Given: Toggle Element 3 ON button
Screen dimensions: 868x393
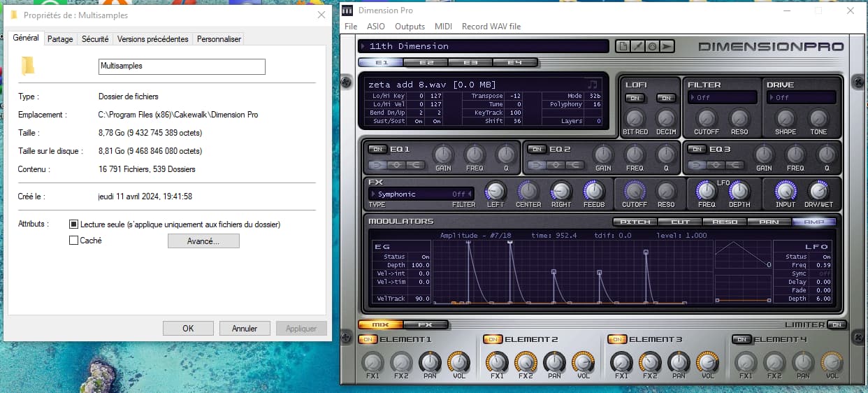Looking at the screenshot, I should [x=616, y=339].
